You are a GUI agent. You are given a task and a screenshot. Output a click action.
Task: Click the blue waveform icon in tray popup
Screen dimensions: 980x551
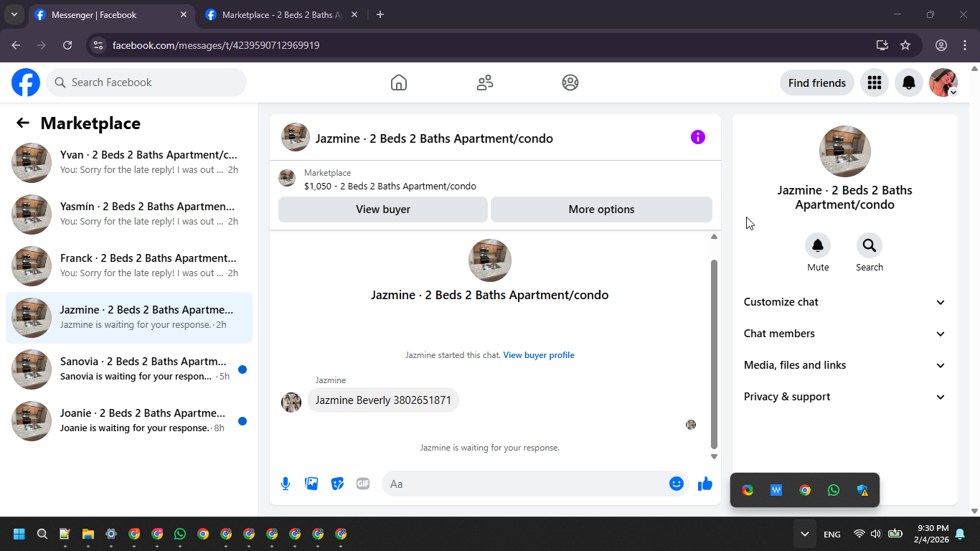[x=776, y=490]
